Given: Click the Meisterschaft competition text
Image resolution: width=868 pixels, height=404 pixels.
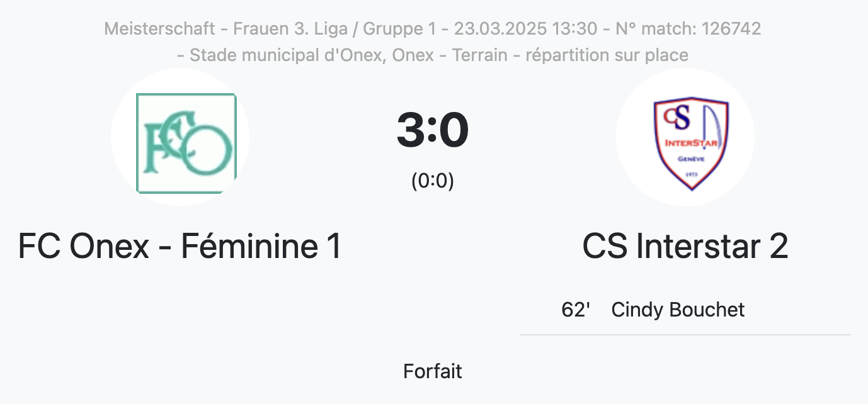Looking at the screenshot, I should (161, 28).
